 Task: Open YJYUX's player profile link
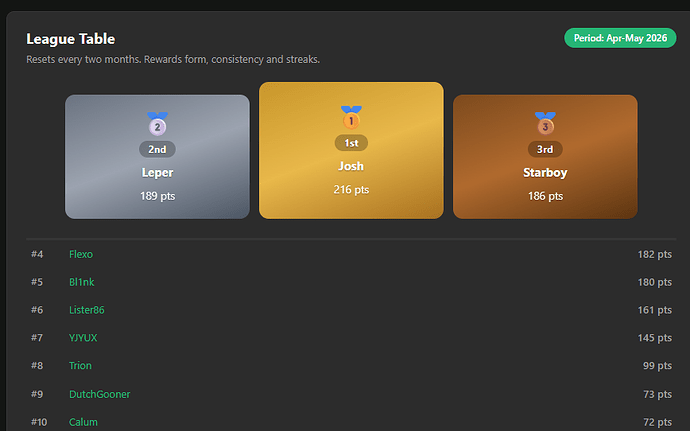pyautogui.click(x=83, y=338)
